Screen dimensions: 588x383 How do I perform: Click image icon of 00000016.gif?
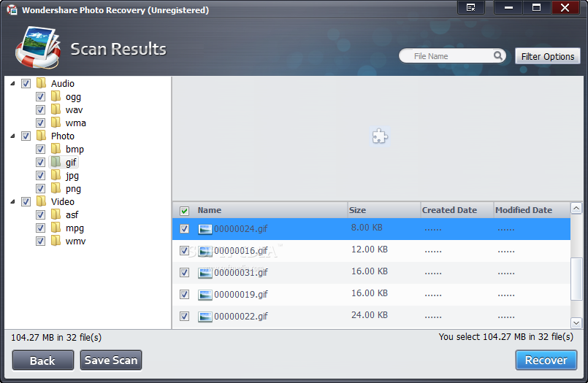205,251
